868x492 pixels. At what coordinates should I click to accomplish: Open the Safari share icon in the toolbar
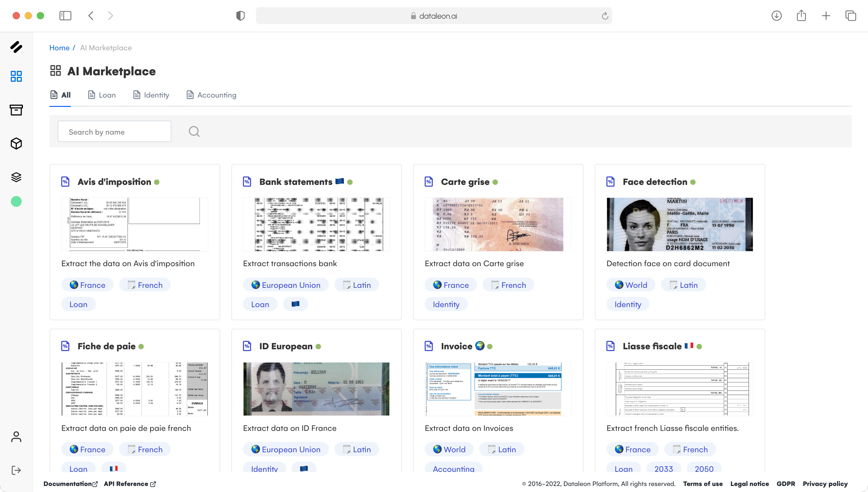[x=801, y=16]
